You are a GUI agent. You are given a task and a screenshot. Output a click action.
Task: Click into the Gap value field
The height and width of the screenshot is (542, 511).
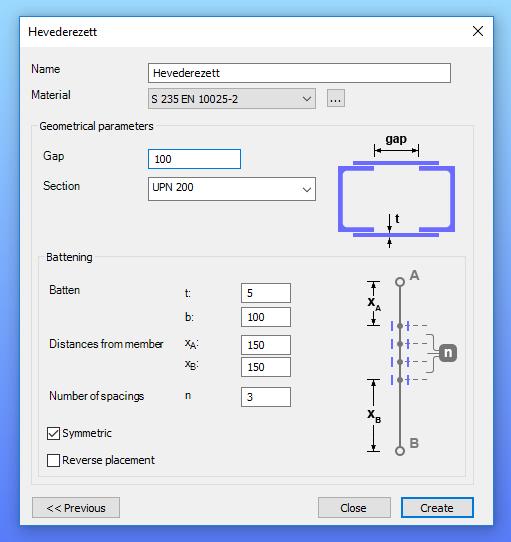click(x=194, y=159)
